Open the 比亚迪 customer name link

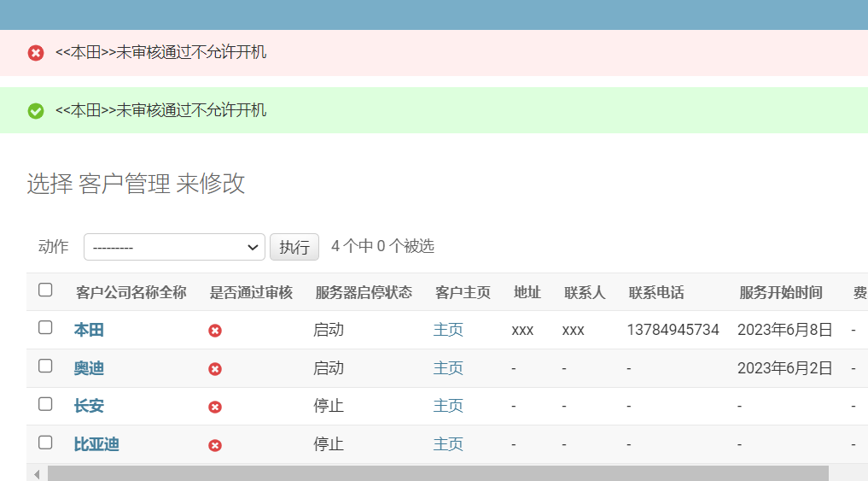tap(96, 444)
